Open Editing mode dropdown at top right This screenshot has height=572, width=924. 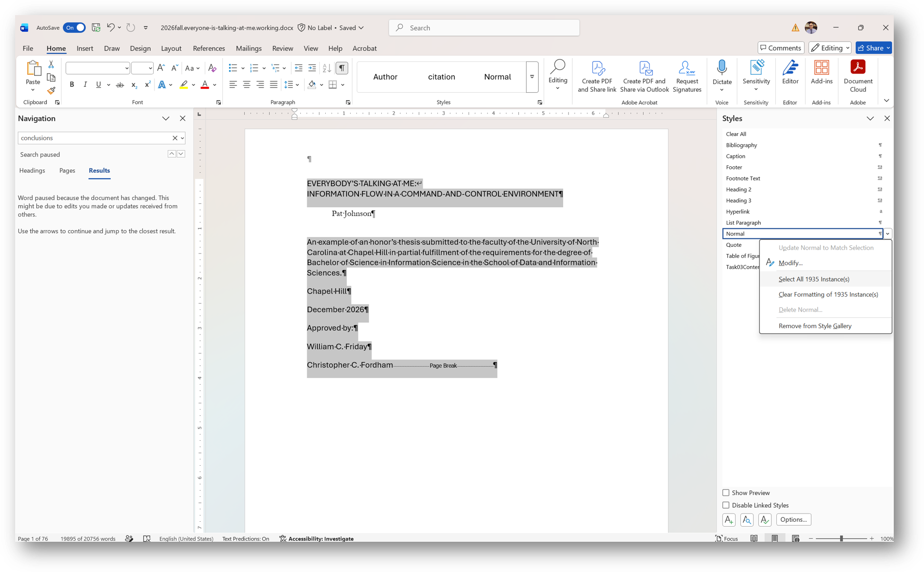pyautogui.click(x=830, y=48)
